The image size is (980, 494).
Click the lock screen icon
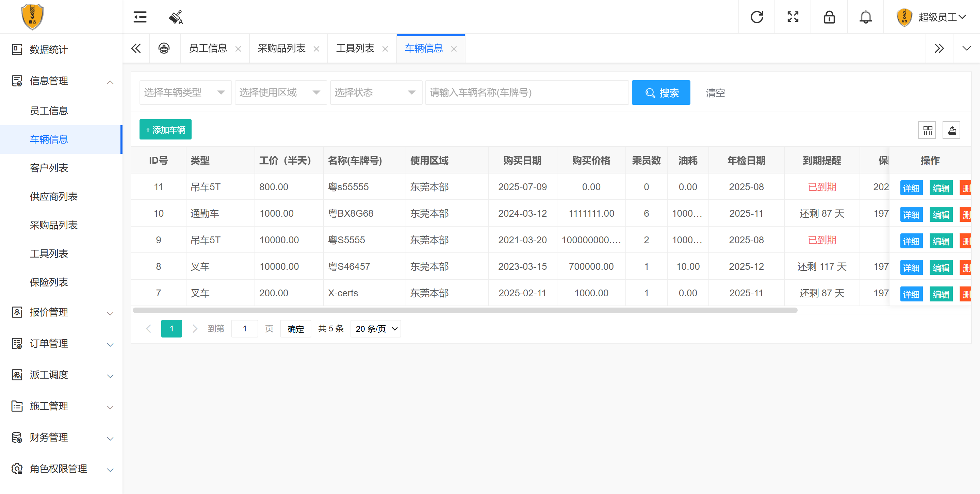point(829,17)
